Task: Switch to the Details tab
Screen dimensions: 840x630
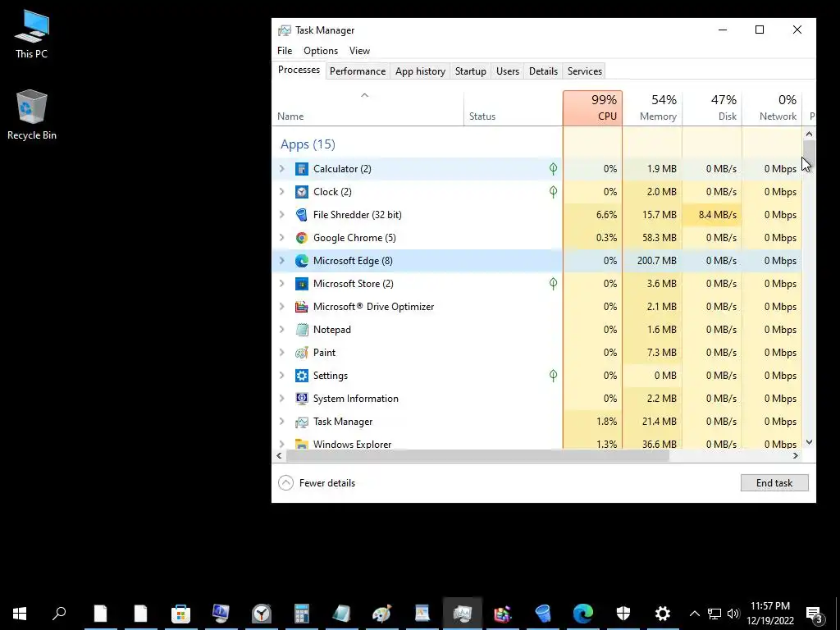Action: click(x=543, y=71)
